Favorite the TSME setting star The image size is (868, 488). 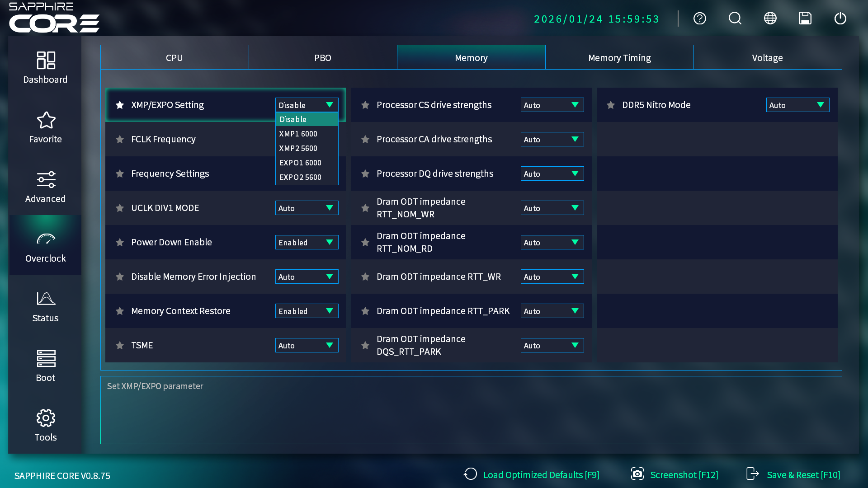[x=120, y=346]
